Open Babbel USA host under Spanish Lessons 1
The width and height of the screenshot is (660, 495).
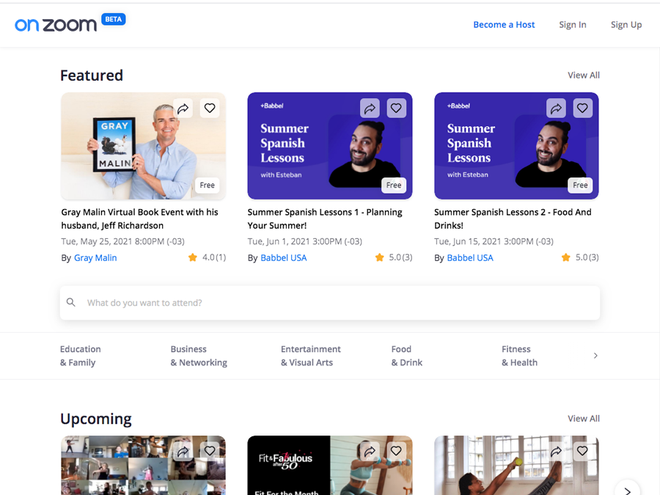[284, 258]
